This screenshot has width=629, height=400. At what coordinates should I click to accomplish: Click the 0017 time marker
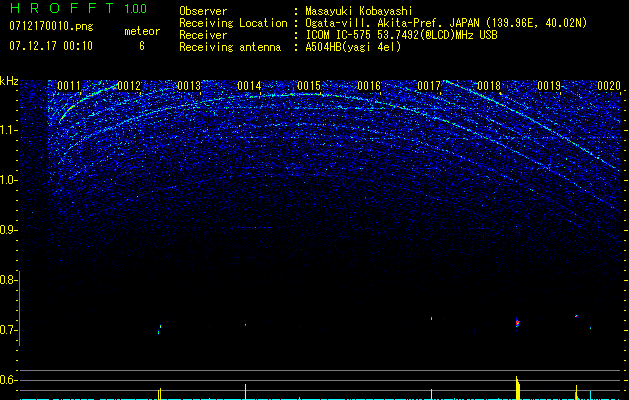click(429, 86)
